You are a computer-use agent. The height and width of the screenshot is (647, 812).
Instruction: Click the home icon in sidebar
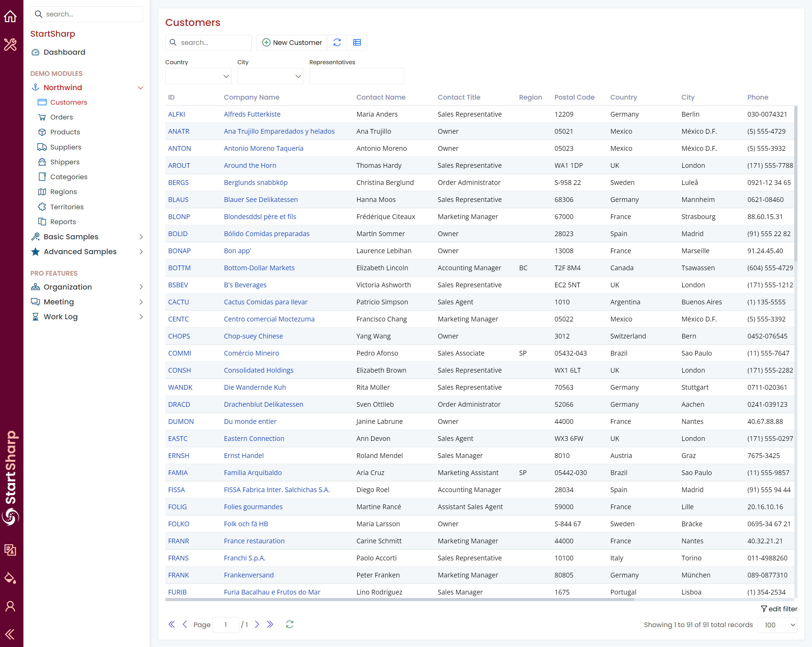[x=10, y=16]
